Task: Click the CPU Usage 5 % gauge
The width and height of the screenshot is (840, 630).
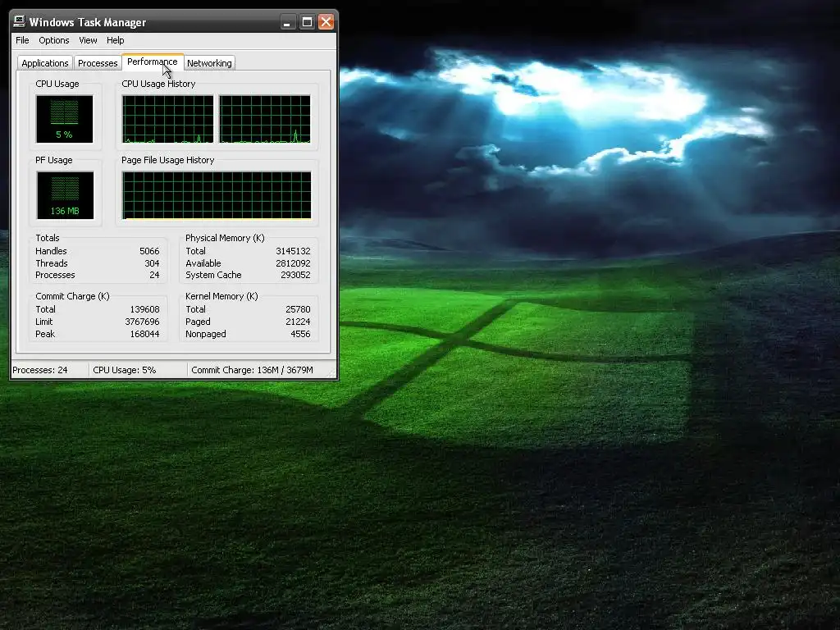Action: point(64,119)
